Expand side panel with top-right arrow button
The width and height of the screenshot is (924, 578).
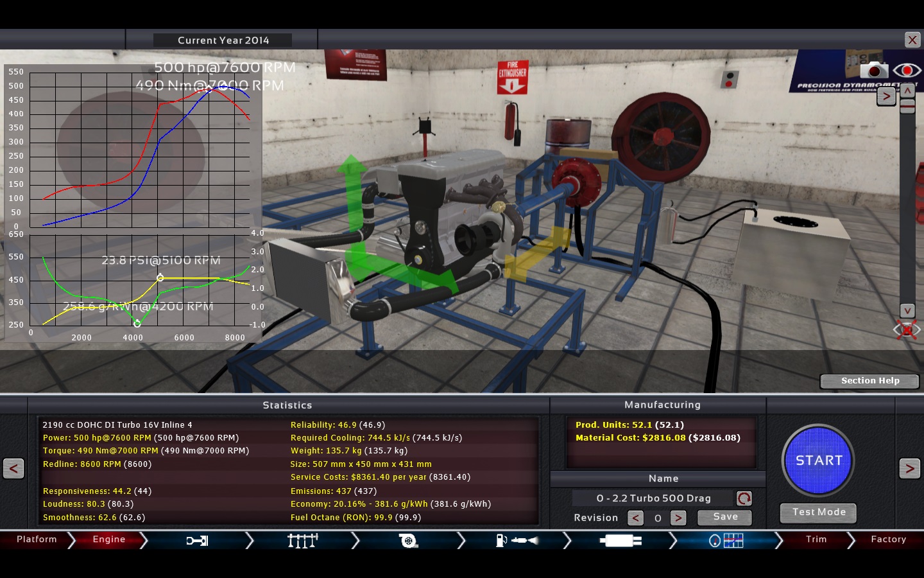click(886, 97)
